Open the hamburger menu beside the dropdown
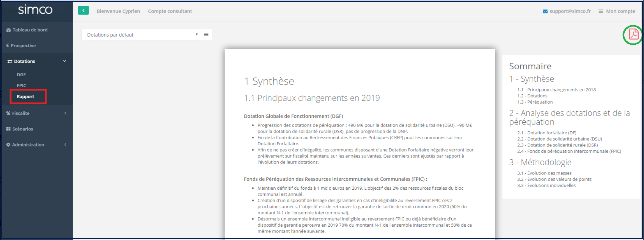The width and height of the screenshot is (644, 240). [x=206, y=35]
